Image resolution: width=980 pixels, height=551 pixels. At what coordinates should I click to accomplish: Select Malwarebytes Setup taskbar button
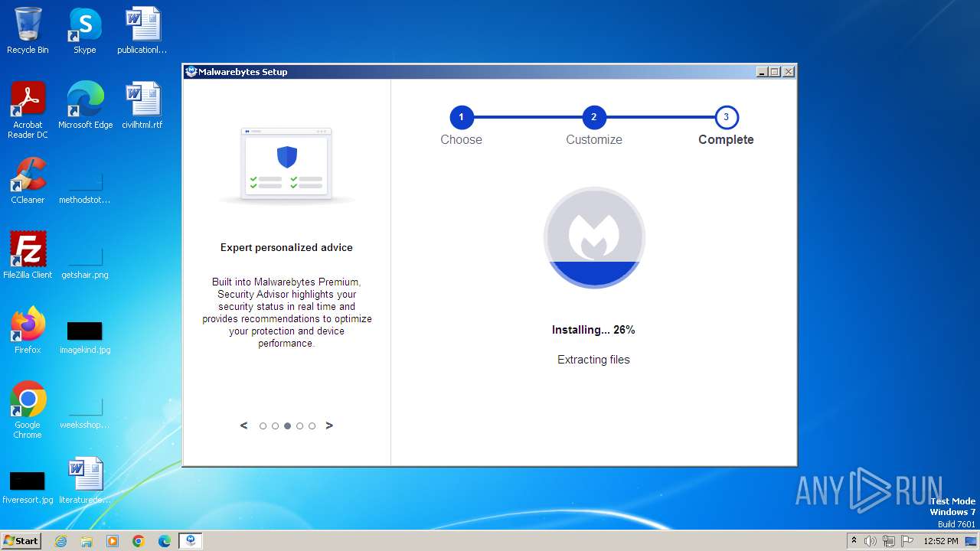pos(191,541)
